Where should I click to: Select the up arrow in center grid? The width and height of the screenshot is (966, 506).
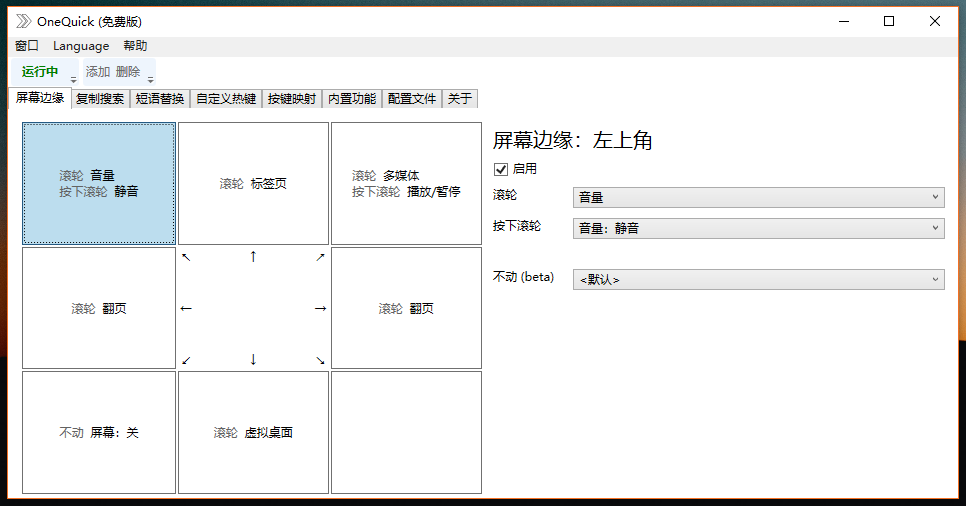253,257
